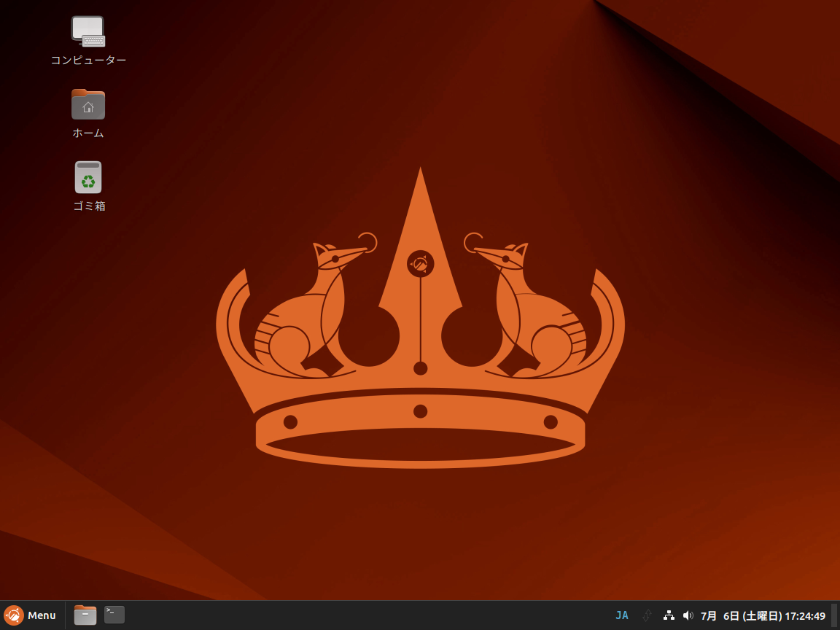Launch the file manager from the panel

85,615
